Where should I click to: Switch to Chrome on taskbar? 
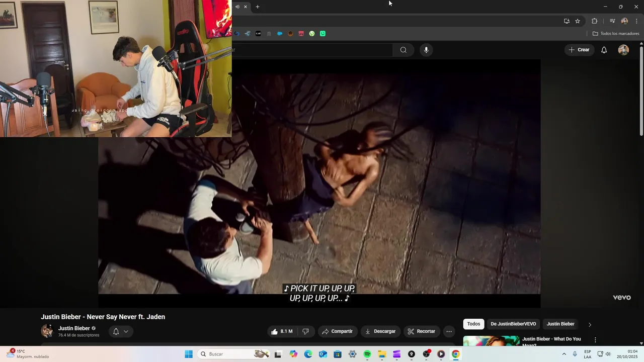456,354
